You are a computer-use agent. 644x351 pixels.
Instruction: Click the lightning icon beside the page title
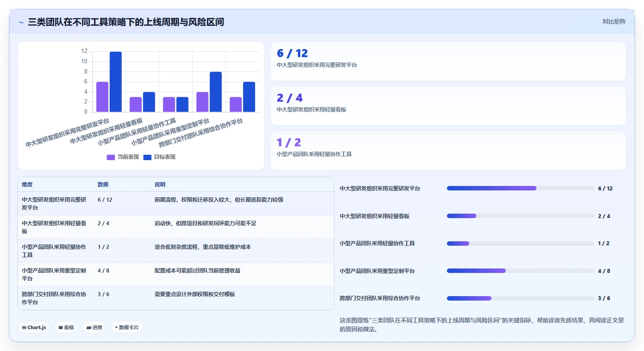click(21, 22)
